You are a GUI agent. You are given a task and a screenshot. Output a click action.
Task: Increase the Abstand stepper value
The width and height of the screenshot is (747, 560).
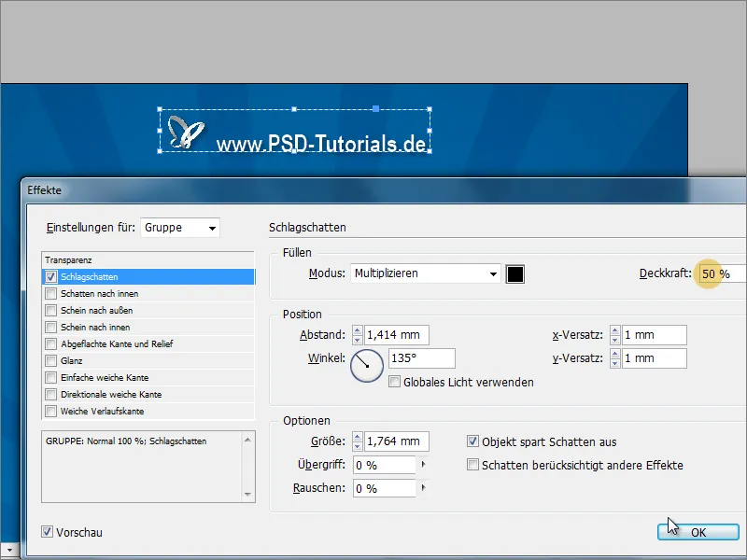click(357, 330)
